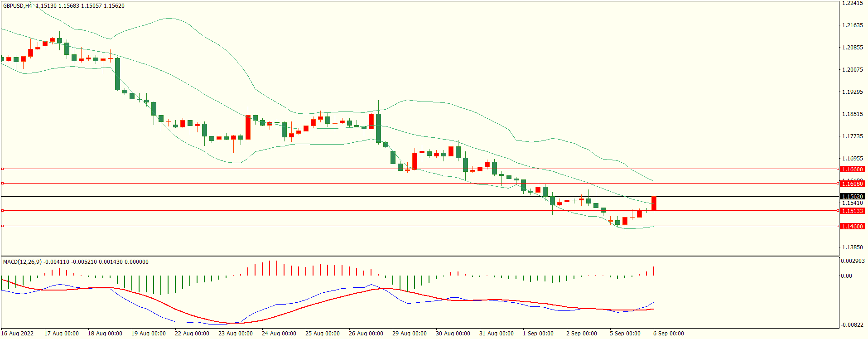868x339 pixels.
Task: Click the 29 Aug 00:00 date label
Action: tap(410, 334)
